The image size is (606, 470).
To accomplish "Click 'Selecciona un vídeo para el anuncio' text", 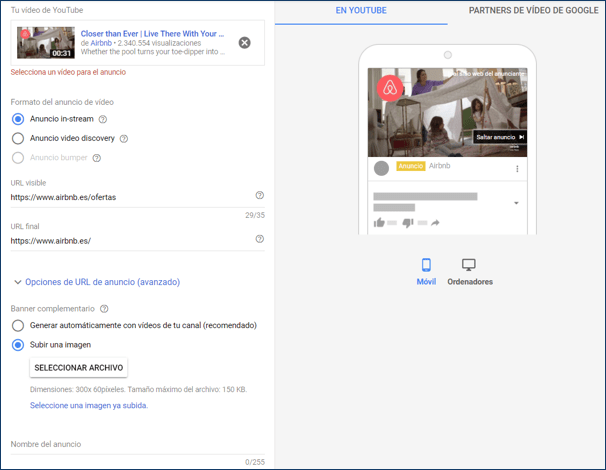I will [x=68, y=72].
